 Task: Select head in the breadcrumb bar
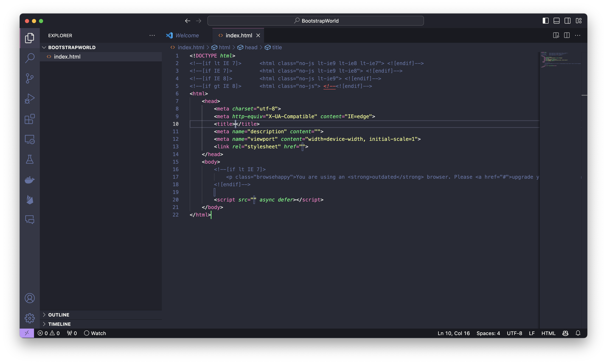coord(251,47)
